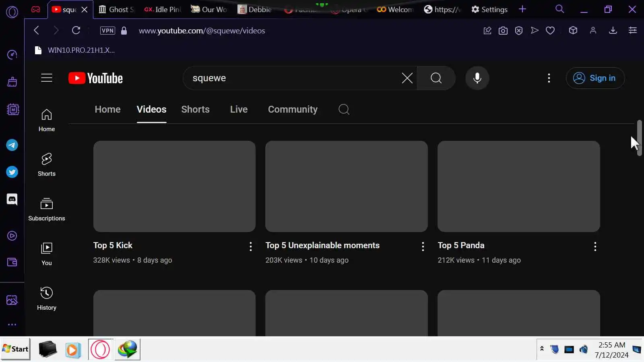Open YouTube settings three-dot menu
Image resolution: width=644 pixels, height=362 pixels.
(549, 78)
